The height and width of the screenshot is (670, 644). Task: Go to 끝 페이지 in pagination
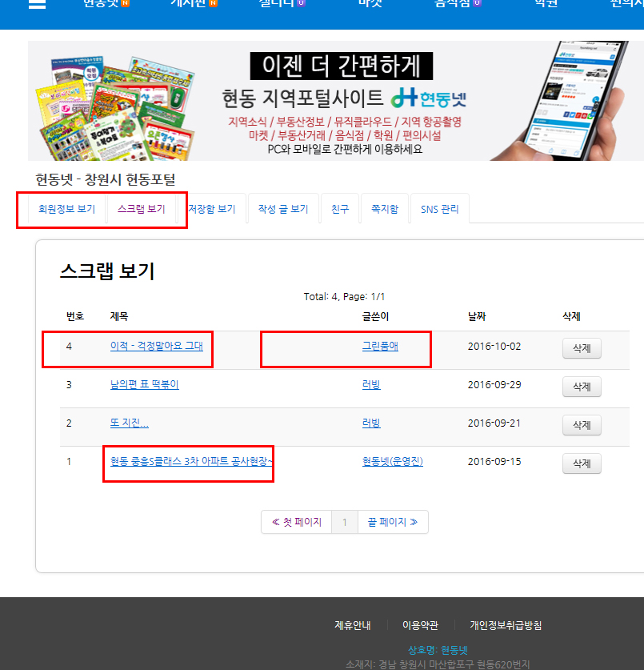coord(393,521)
